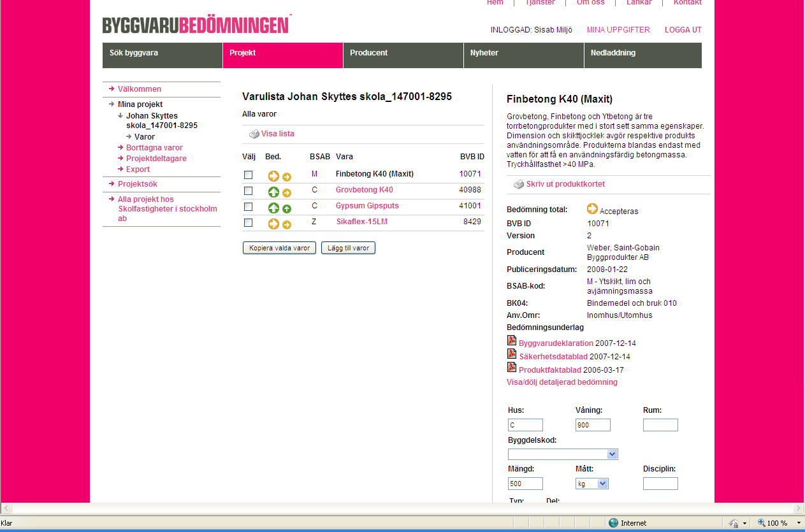The image size is (805, 532).
Task: Click large green up-arrow icon in Gypsum Gipsputs row
Action: 273,208
